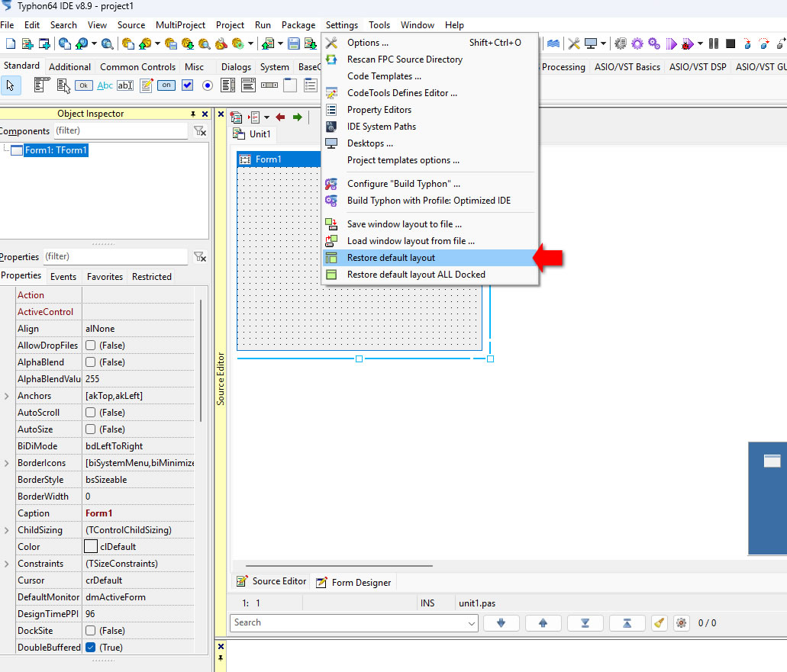Click the Pause execution icon
Screen dimensions: 787x672
coord(714,43)
